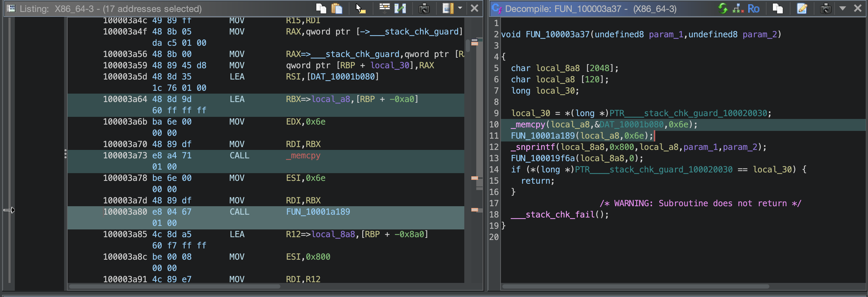
Task: Click function name FUN_100003a37 in signature
Action: click(558, 34)
